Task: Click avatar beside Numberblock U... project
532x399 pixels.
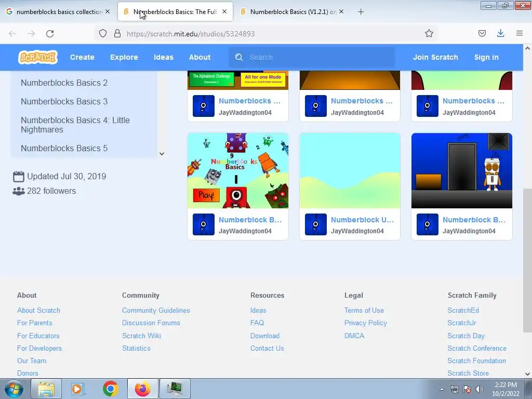Action: [x=315, y=224]
